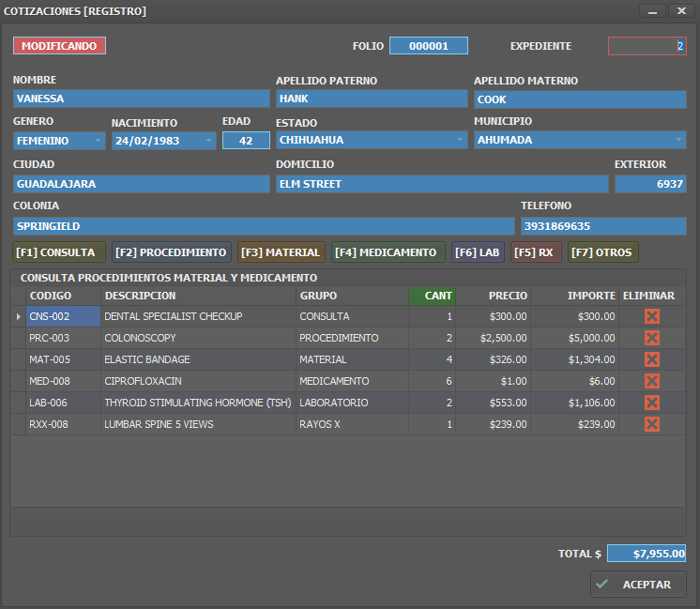The width and height of the screenshot is (700, 609).
Task: Open the Estado dropdown list
Action: pyautogui.click(x=460, y=140)
